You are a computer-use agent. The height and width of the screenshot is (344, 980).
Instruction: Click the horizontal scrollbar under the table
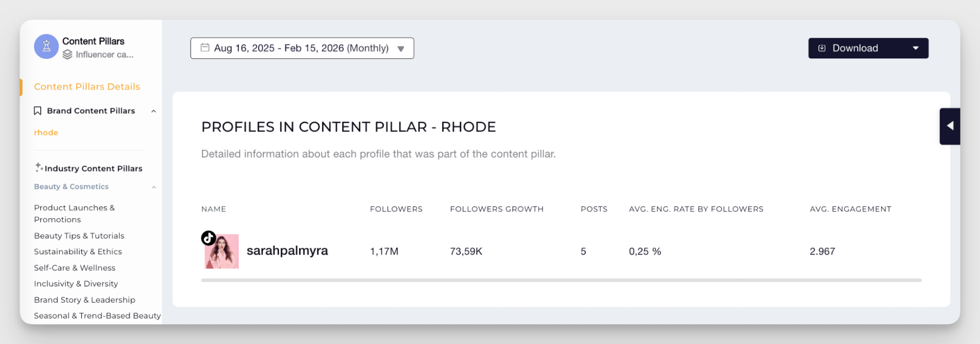(561, 280)
